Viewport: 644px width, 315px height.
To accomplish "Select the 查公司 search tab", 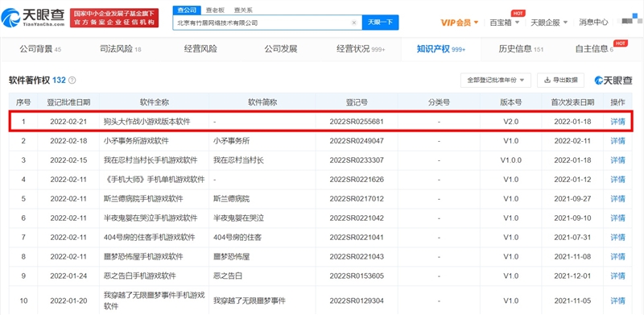I will click(187, 10).
